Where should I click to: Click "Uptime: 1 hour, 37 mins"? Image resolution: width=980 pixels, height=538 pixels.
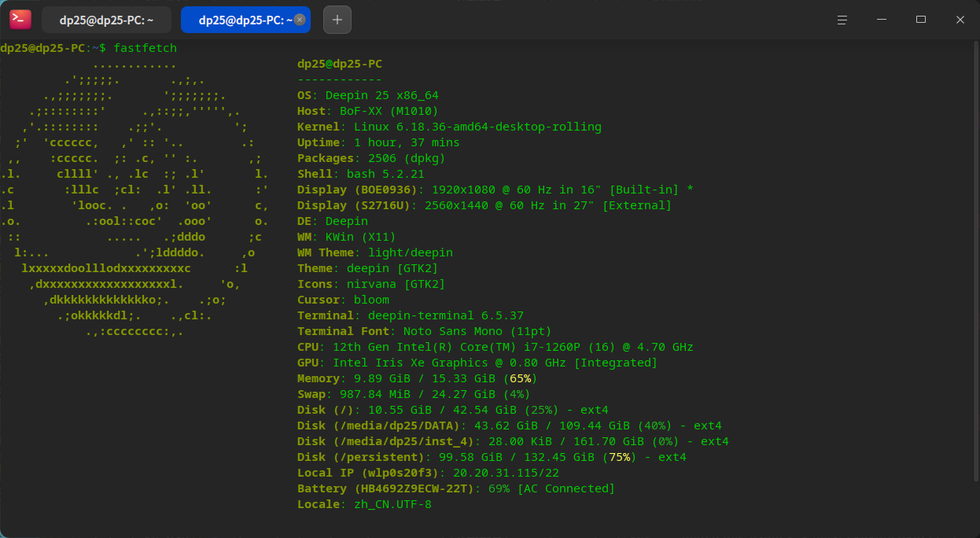[x=378, y=142]
